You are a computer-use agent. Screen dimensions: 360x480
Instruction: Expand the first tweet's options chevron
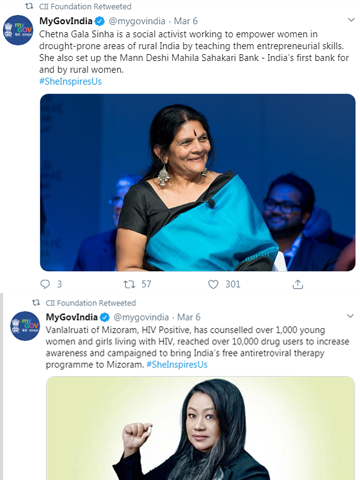(351, 20)
